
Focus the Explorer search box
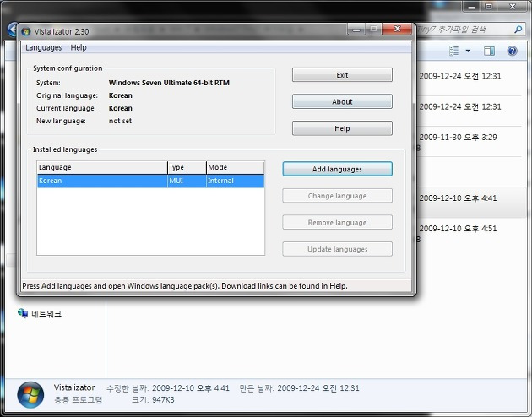(x=464, y=30)
